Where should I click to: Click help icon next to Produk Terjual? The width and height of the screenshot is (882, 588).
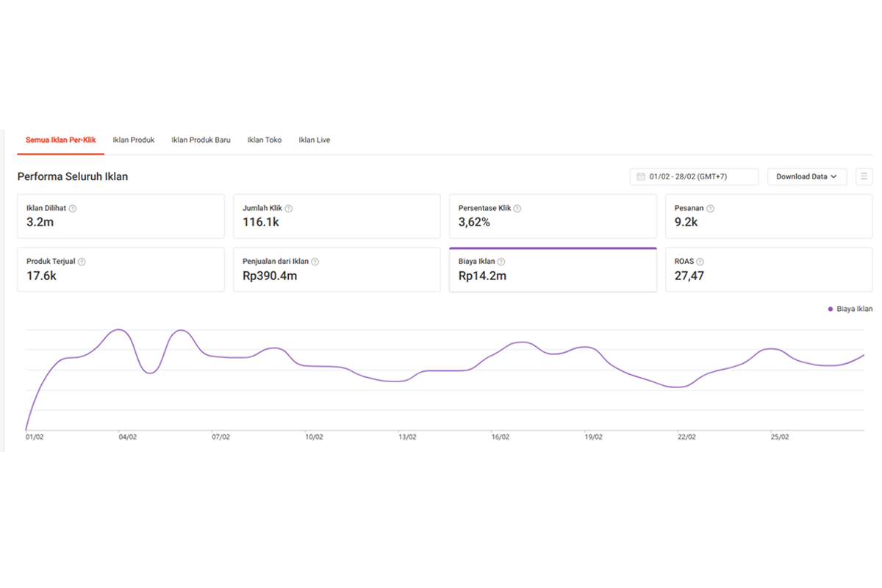tap(82, 262)
